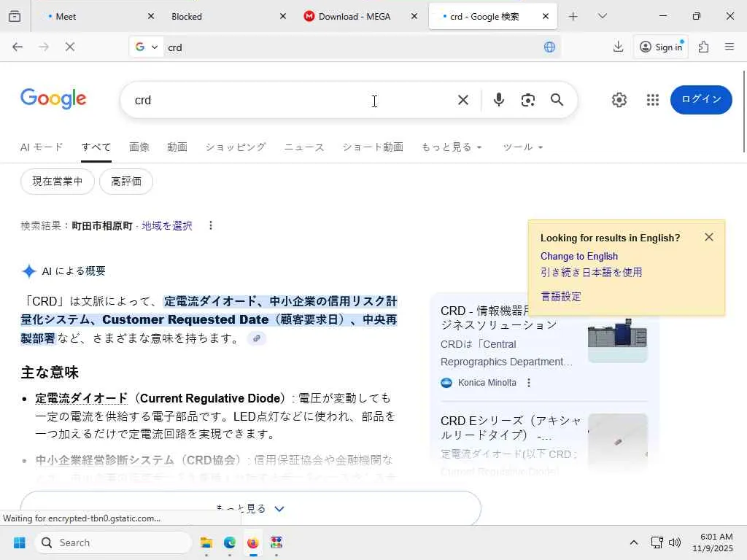This screenshot has width=747, height=560.
Task: Open the volume speaker tray icon
Action: click(675, 542)
